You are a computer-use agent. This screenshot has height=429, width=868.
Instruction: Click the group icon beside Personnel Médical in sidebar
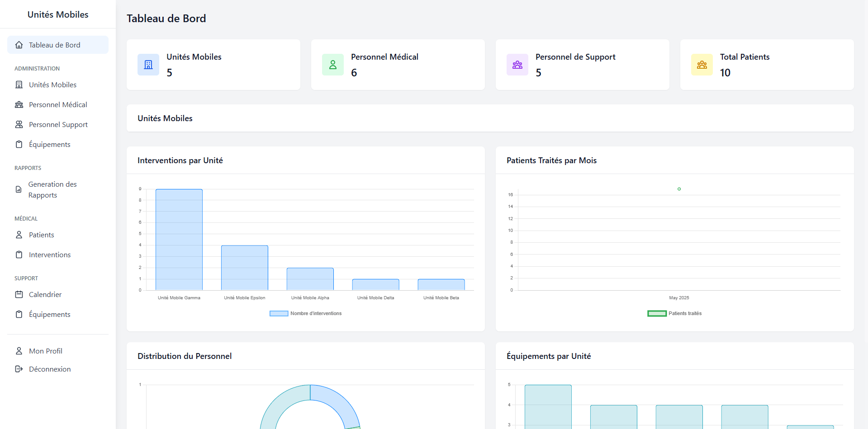pyautogui.click(x=19, y=104)
